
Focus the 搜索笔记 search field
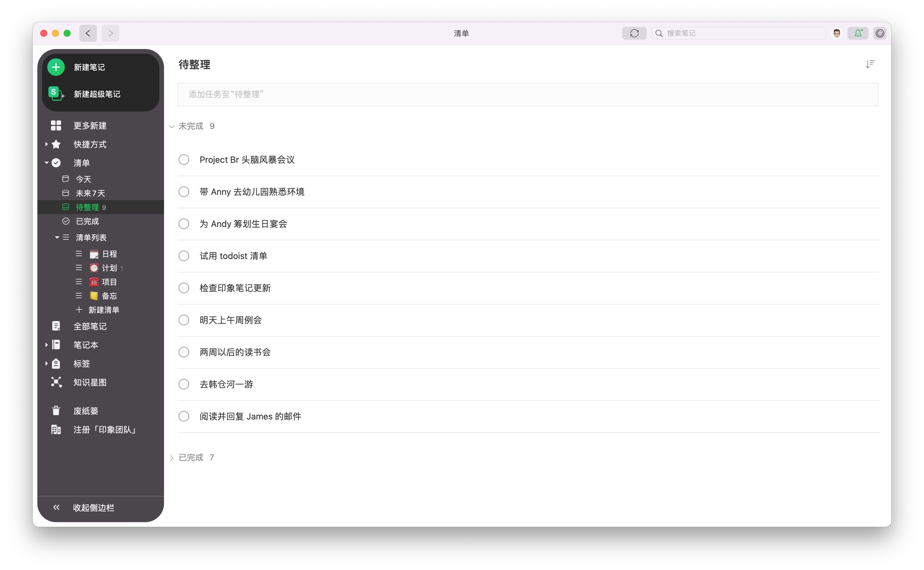[738, 33]
